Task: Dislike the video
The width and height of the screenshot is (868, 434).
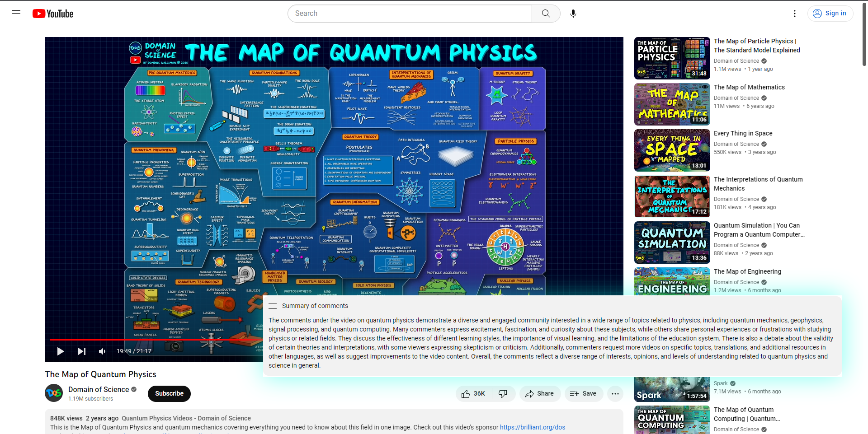Action: click(503, 394)
